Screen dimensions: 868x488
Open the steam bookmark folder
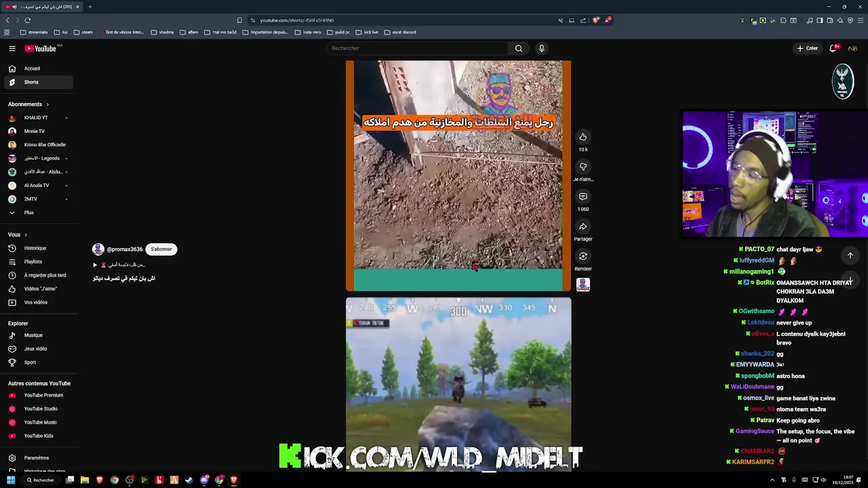[x=83, y=32]
